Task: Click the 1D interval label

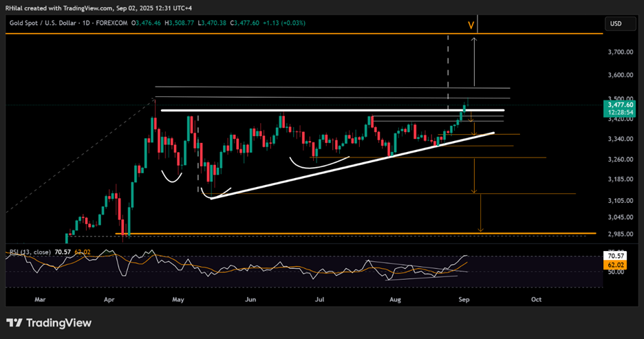Action: (86, 23)
